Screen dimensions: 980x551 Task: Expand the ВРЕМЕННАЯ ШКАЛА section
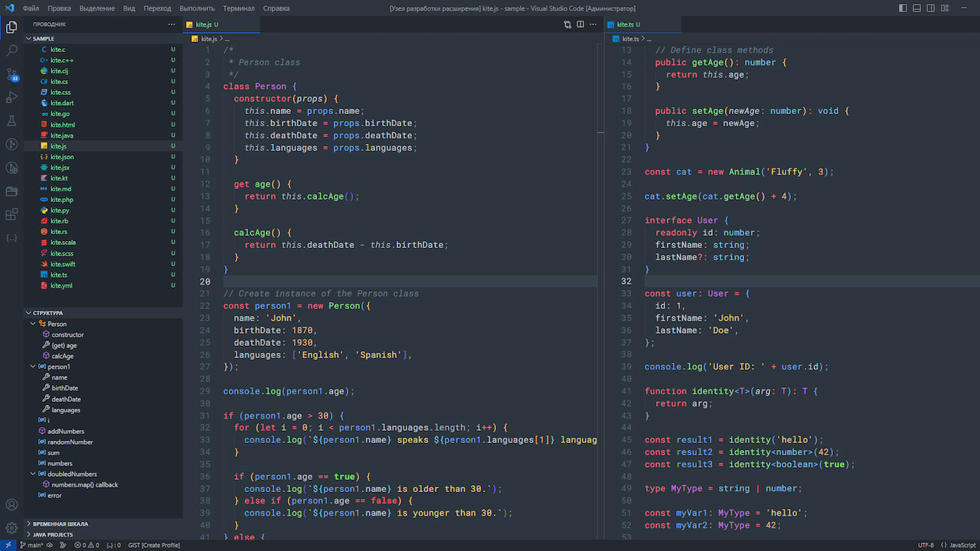point(60,524)
